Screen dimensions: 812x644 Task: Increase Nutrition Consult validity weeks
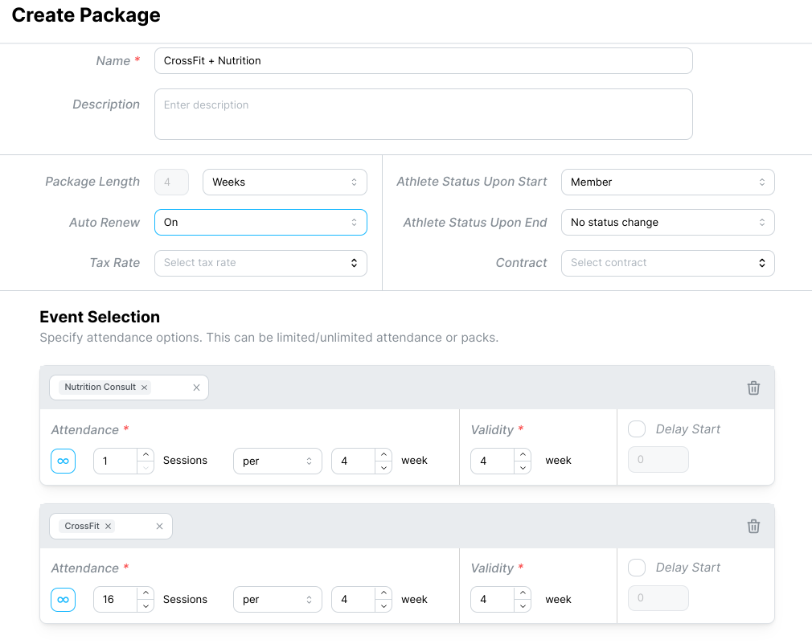point(523,454)
